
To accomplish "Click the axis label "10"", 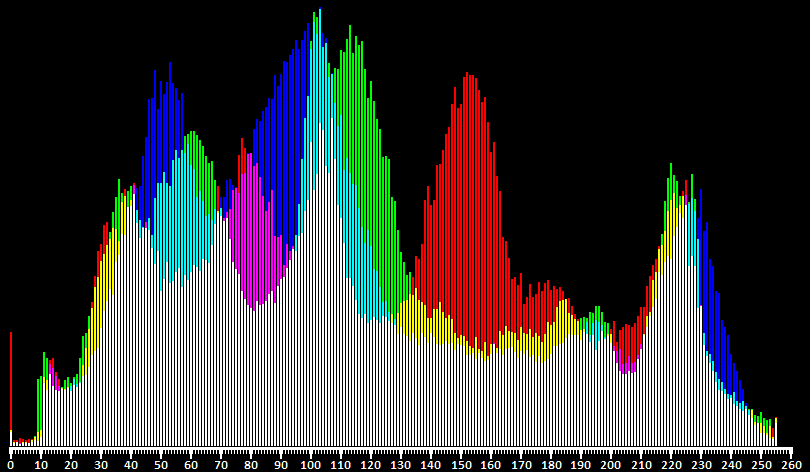I will pyautogui.click(x=40, y=464).
